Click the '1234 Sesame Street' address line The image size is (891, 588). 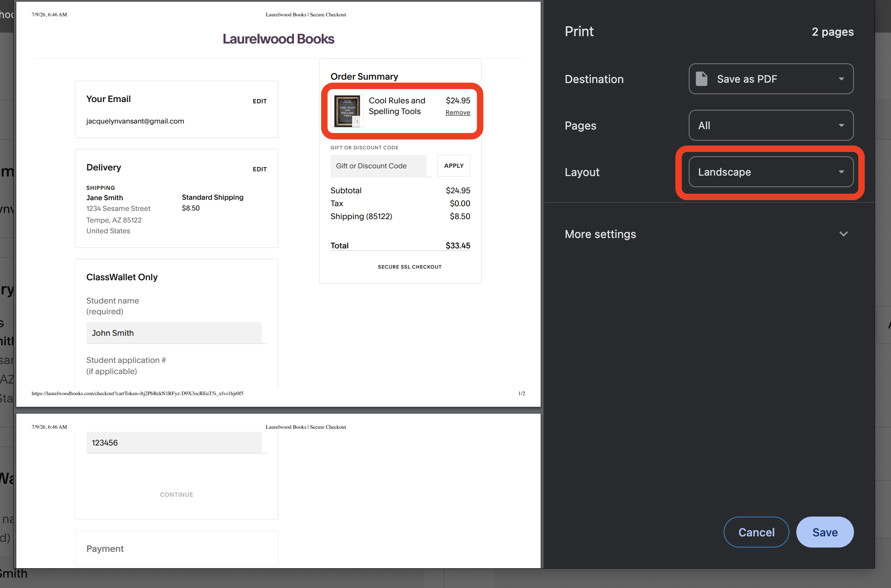[118, 208]
